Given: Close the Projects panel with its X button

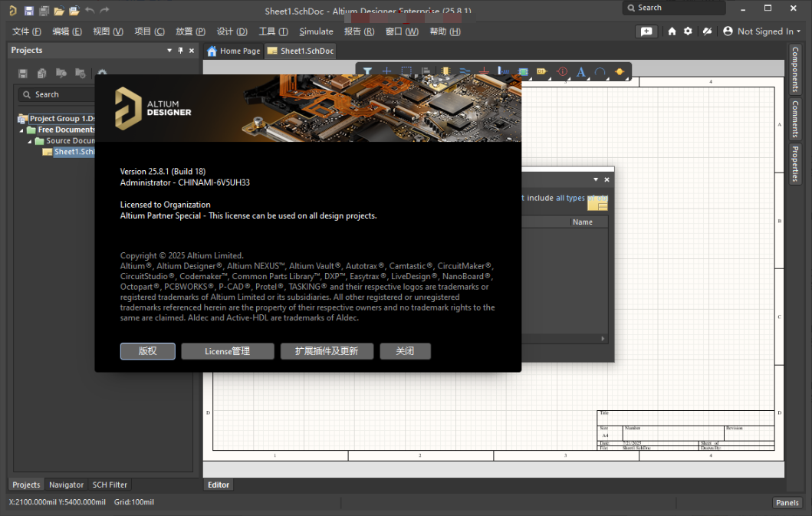Looking at the screenshot, I should [x=192, y=51].
